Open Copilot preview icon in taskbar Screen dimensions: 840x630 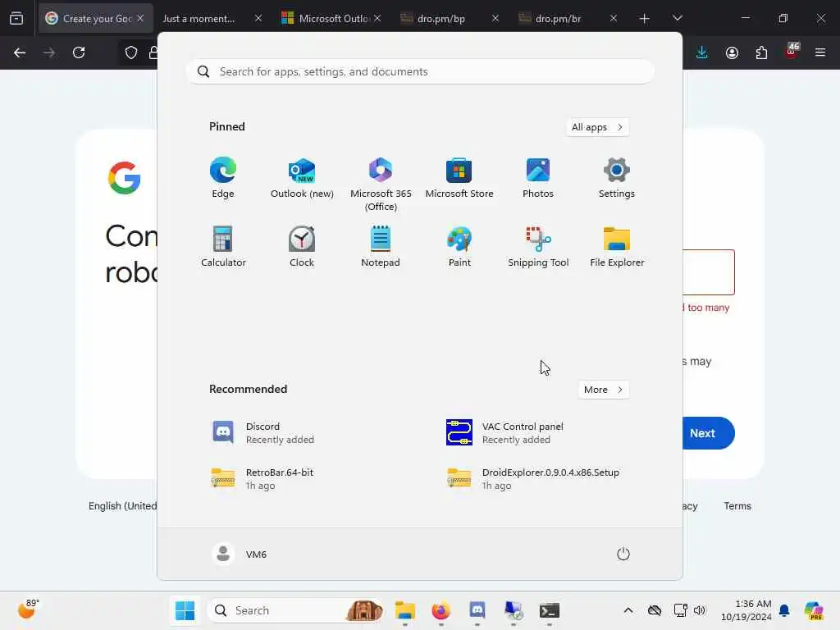814,610
